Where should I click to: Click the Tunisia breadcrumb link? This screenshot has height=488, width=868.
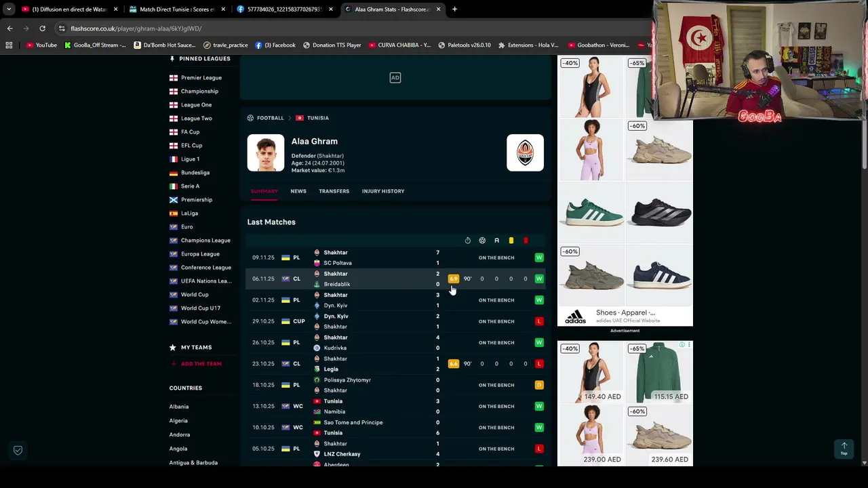point(317,118)
